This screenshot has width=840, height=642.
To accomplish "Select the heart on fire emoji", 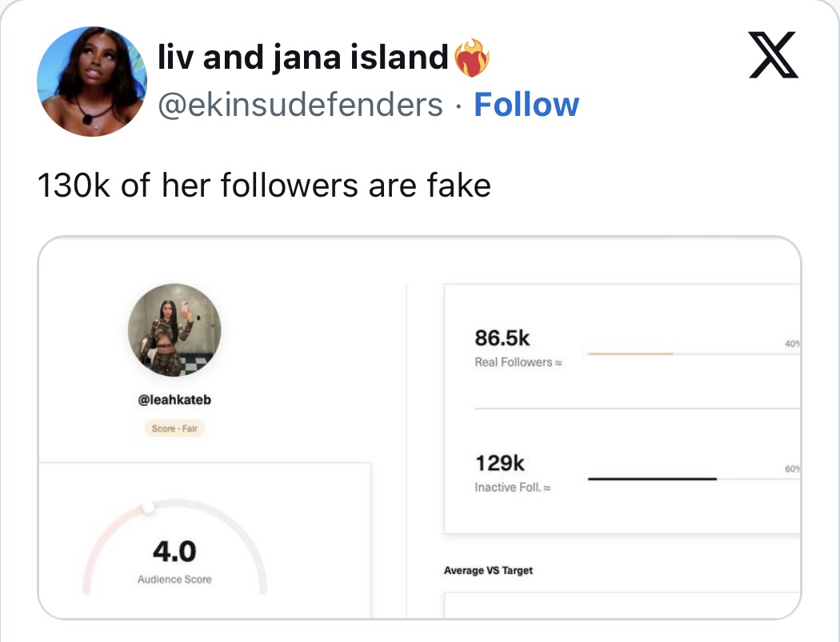I will (471, 58).
